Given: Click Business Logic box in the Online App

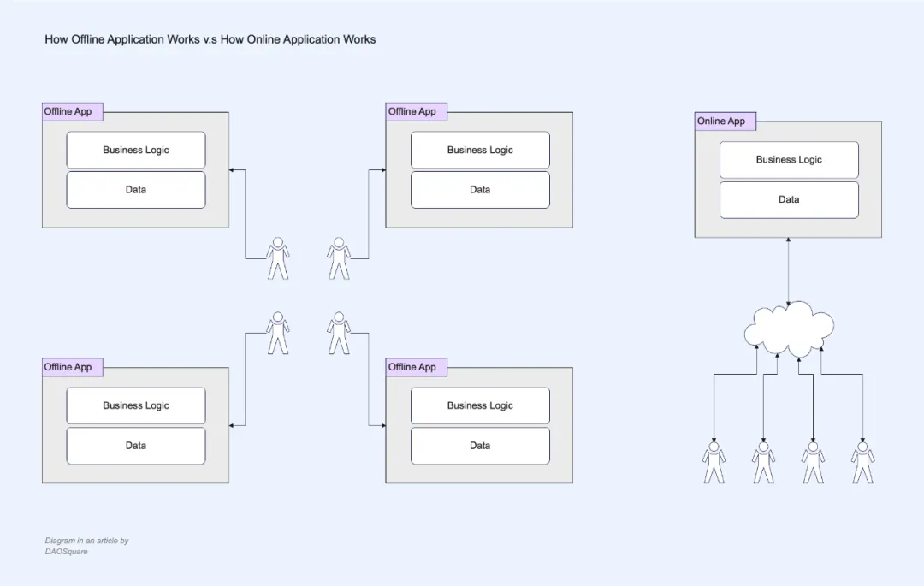Looking at the screenshot, I should [x=789, y=160].
